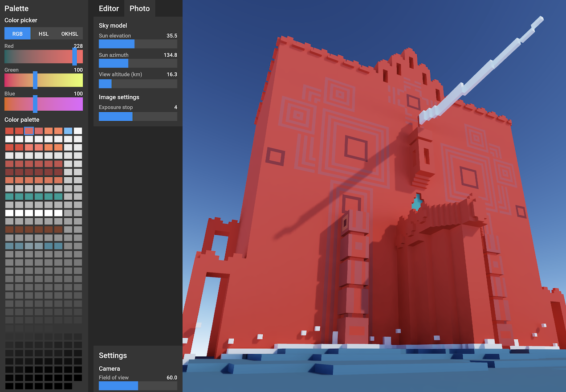Click the Green channel gradient slider
The image size is (566, 392).
[44, 80]
